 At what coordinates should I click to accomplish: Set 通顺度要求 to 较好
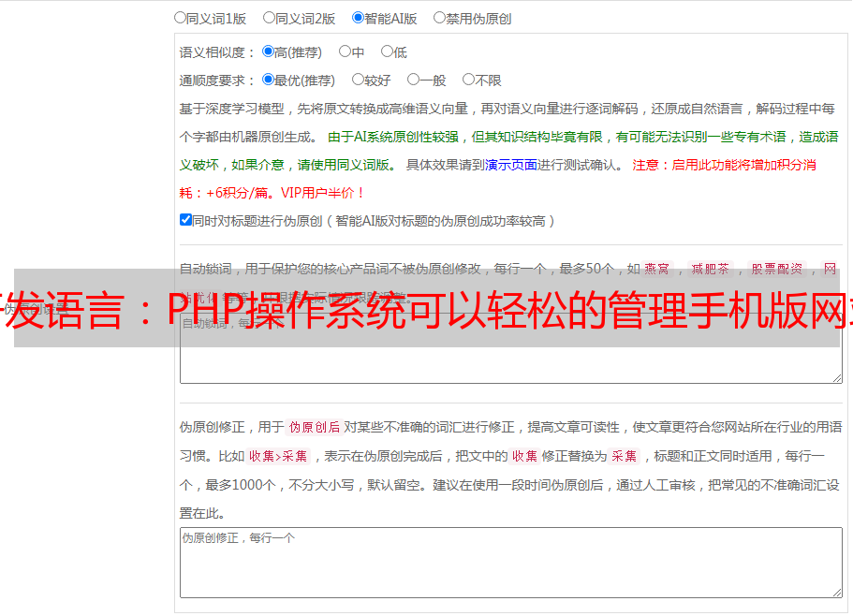click(x=358, y=80)
